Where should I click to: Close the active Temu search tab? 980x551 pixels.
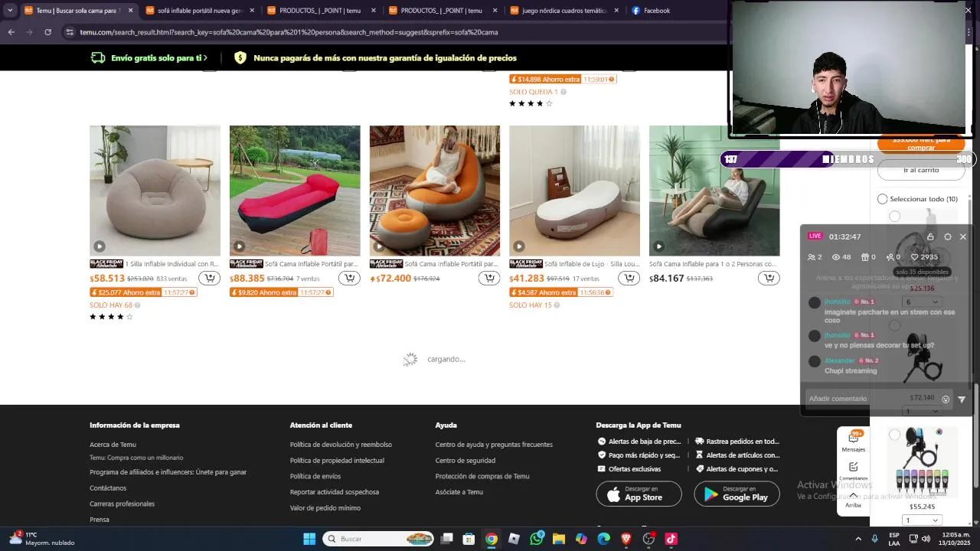[x=130, y=11]
